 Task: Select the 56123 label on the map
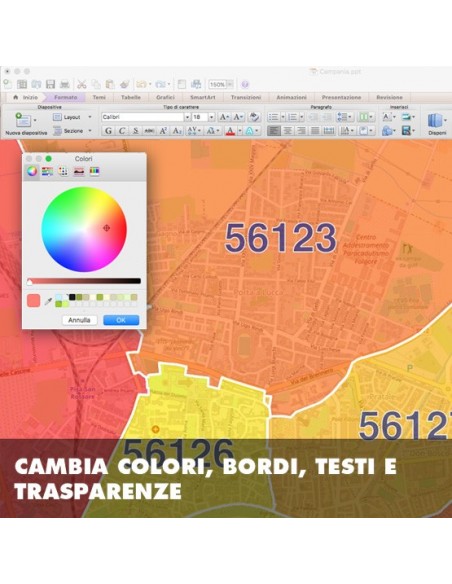(281, 238)
